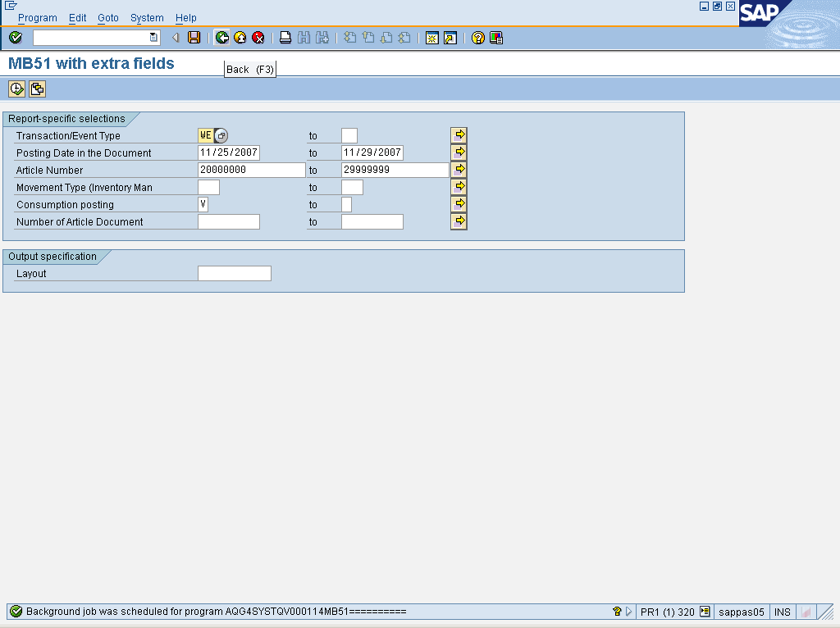Click the Create New Session icon
Viewport: 840px width, 628px height.
[431, 38]
